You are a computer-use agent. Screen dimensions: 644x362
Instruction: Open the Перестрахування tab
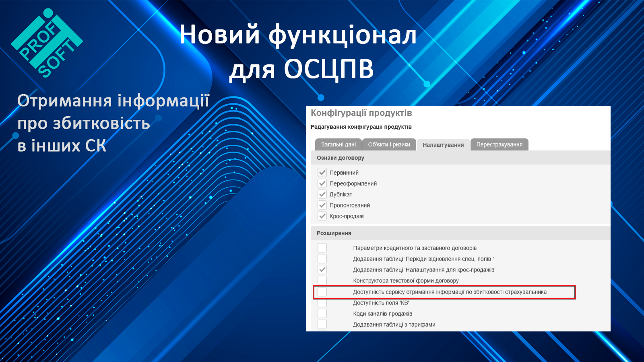(x=499, y=144)
